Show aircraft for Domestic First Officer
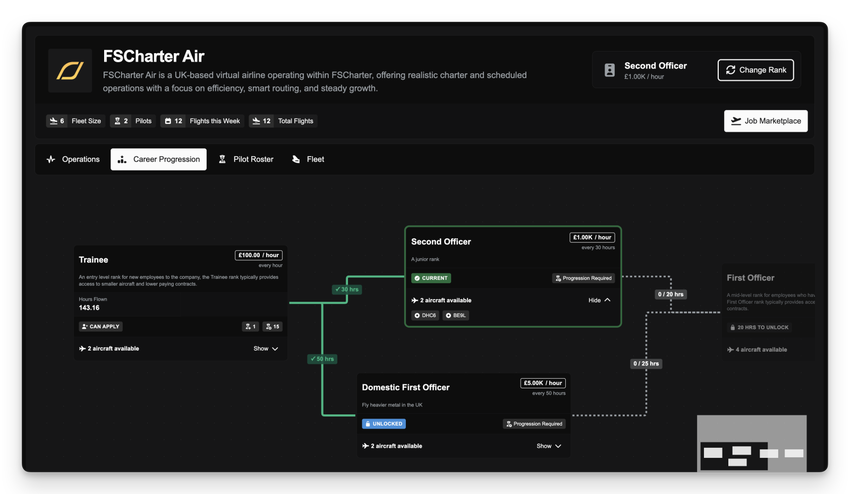Viewport: 850px width, 494px height. [549, 446]
